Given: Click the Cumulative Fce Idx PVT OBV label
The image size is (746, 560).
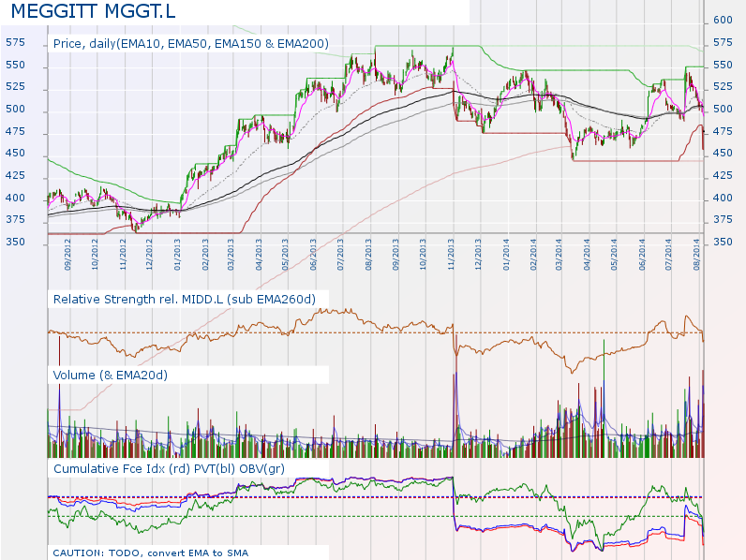Looking at the screenshot, I should (169, 469).
